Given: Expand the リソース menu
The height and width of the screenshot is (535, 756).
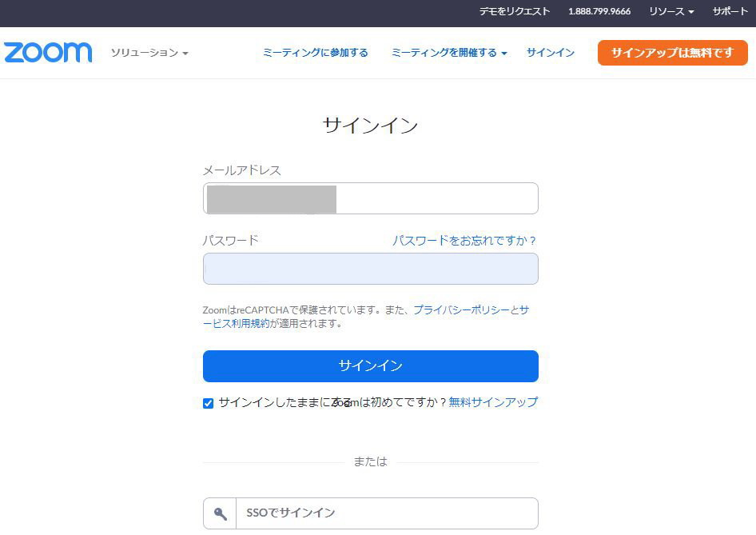Looking at the screenshot, I should [670, 11].
